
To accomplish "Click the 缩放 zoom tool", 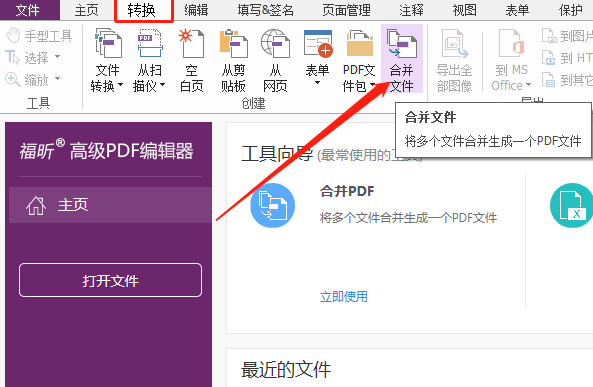I will (x=28, y=80).
